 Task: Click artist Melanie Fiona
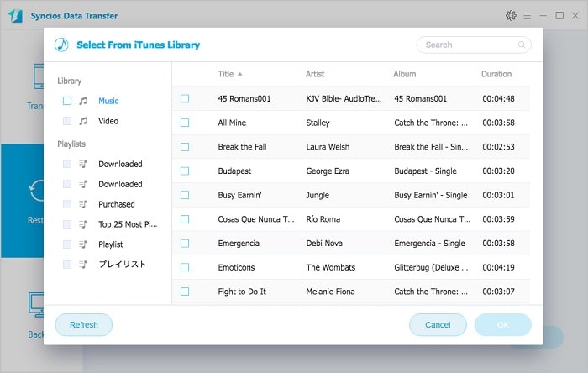pyautogui.click(x=330, y=292)
